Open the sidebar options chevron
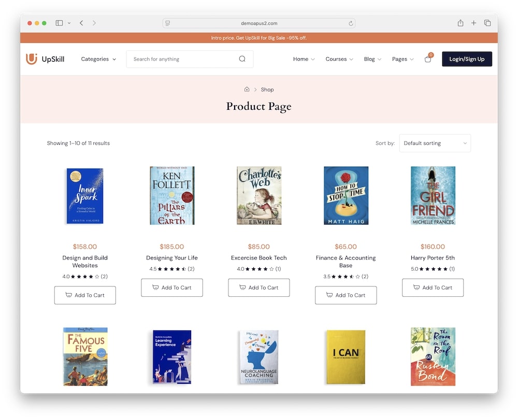The height and width of the screenshot is (420, 518). (69, 23)
